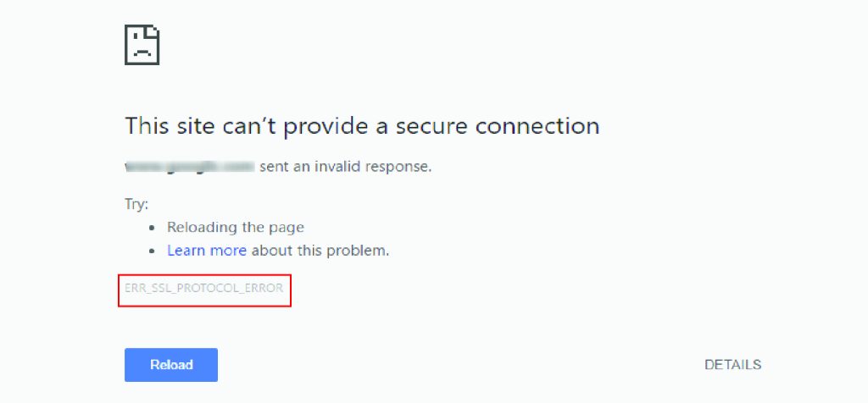Click the 'Reloading the page' suggestion
The image size is (868, 403).
point(236,227)
